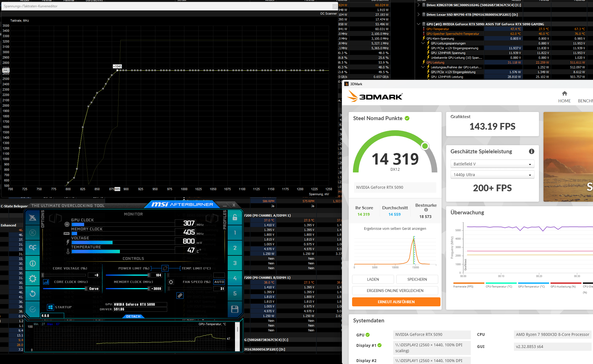This screenshot has height=364, width=593.
Task: Expand the Lexar SSD drive sensor group
Action: point(419,14)
